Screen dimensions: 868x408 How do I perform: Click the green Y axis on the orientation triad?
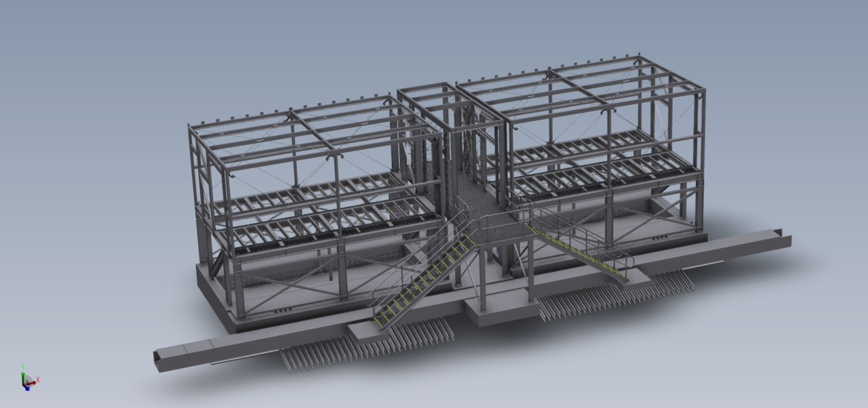23,373
